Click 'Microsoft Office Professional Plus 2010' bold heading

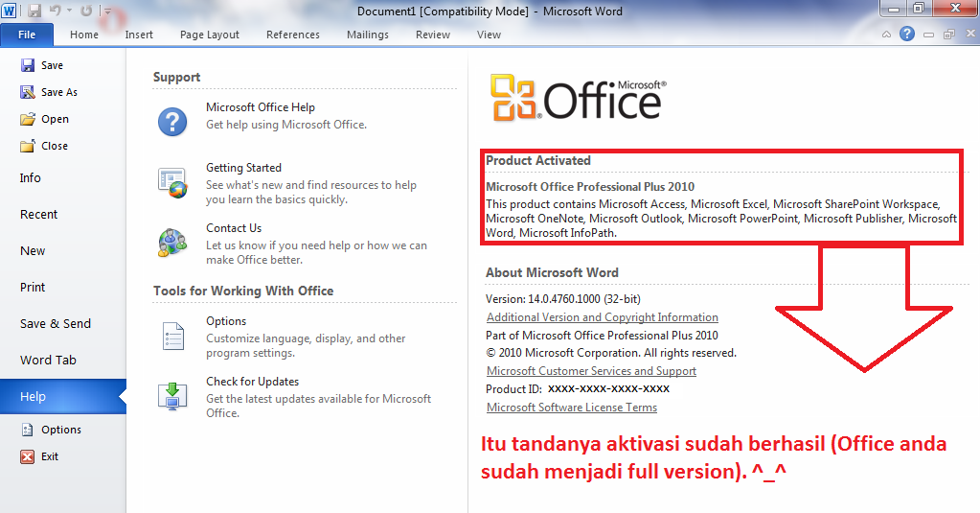pos(590,186)
